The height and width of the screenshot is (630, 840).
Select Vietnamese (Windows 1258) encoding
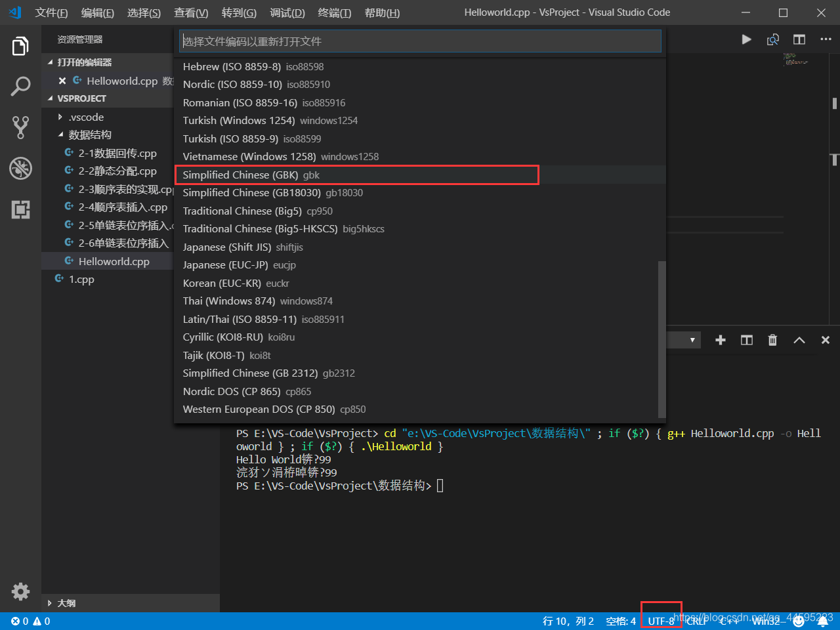[x=420, y=157]
